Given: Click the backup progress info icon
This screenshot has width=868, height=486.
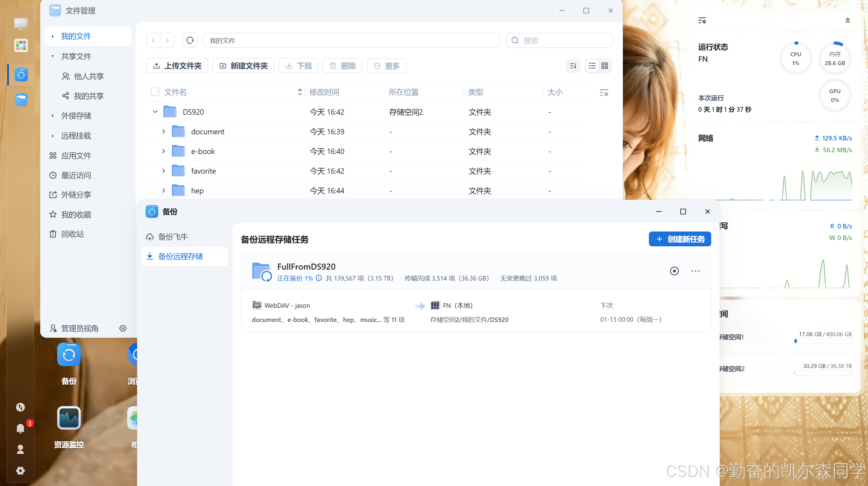Looking at the screenshot, I should coord(319,278).
